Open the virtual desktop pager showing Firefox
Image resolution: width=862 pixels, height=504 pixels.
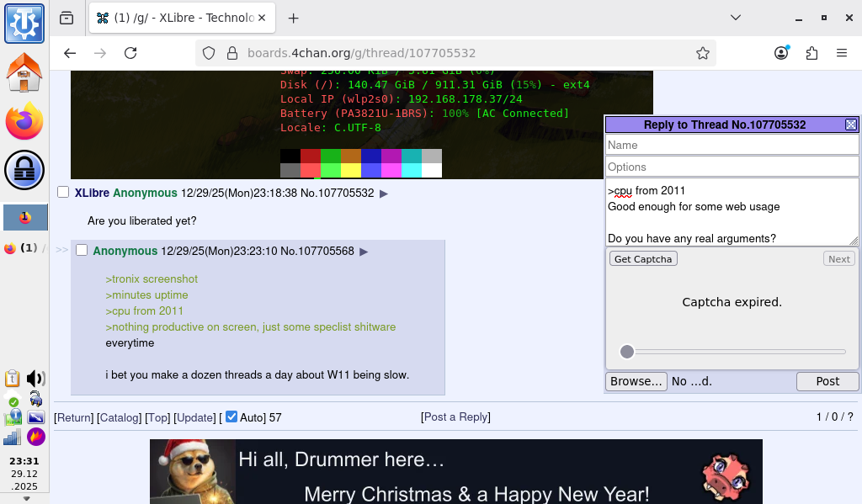25,217
